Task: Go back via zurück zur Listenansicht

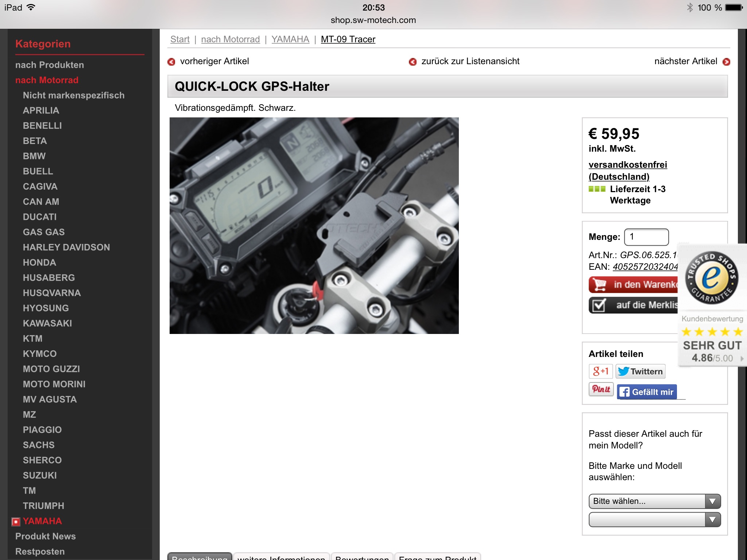Action: pyautogui.click(x=470, y=61)
